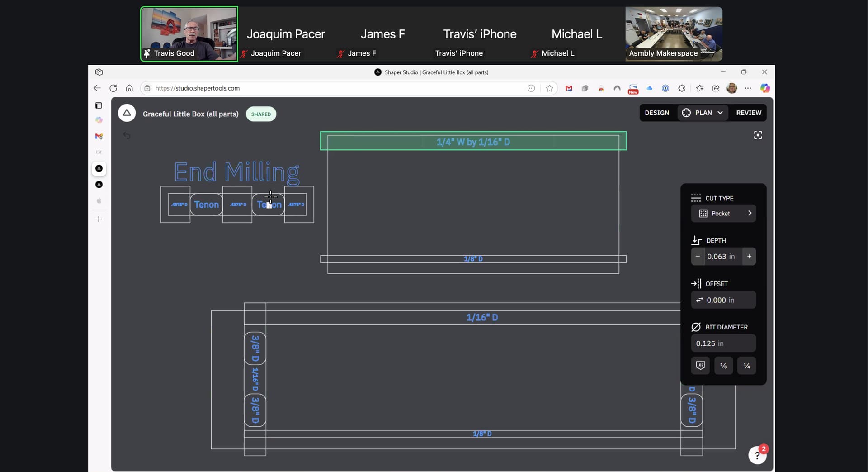The height and width of the screenshot is (472, 868).
Task: Switch to the Apple vertical tab
Action: click(99, 201)
